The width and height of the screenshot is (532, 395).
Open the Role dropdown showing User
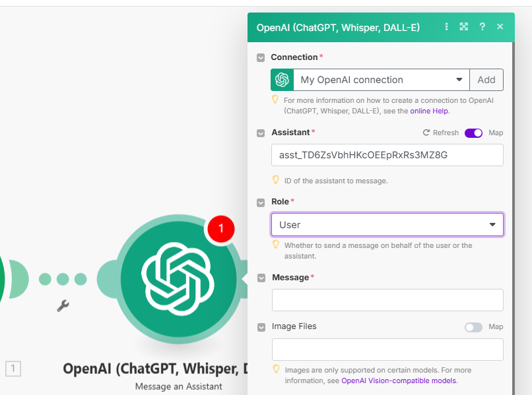coord(387,224)
